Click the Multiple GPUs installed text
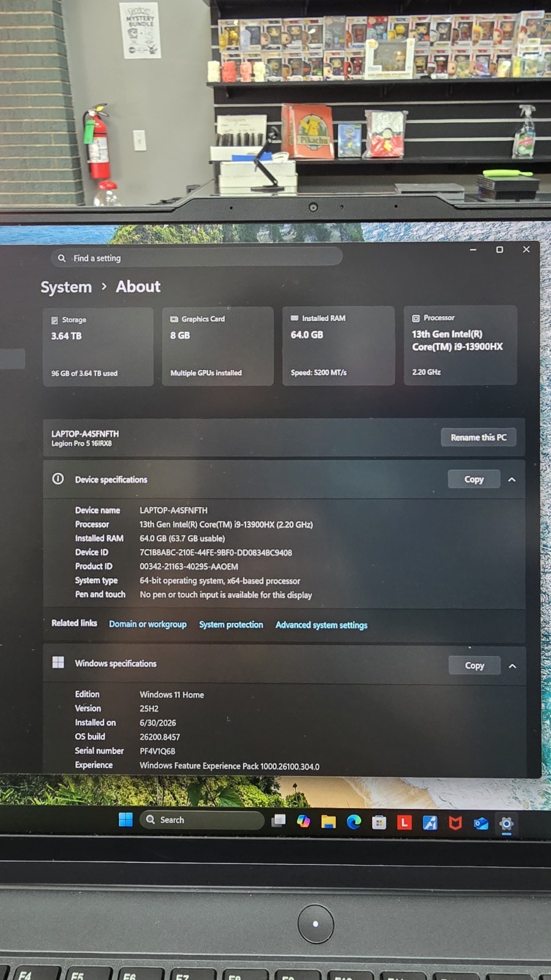The image size is (551, 980). pyautogui.click(x=206, y=372)
